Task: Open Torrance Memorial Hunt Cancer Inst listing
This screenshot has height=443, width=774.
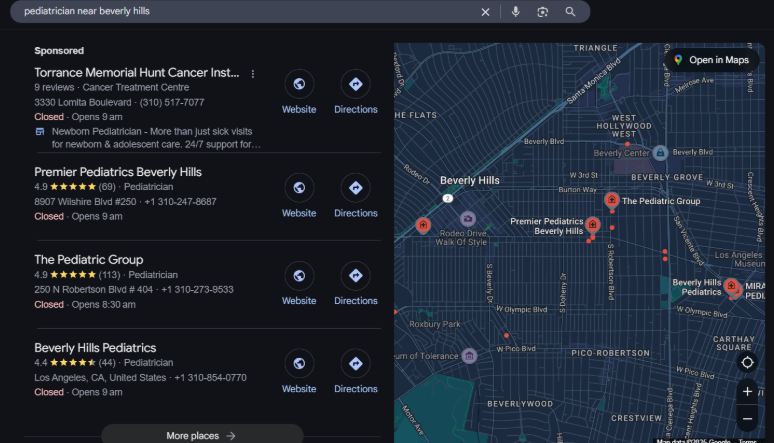Action: (137, 73)
